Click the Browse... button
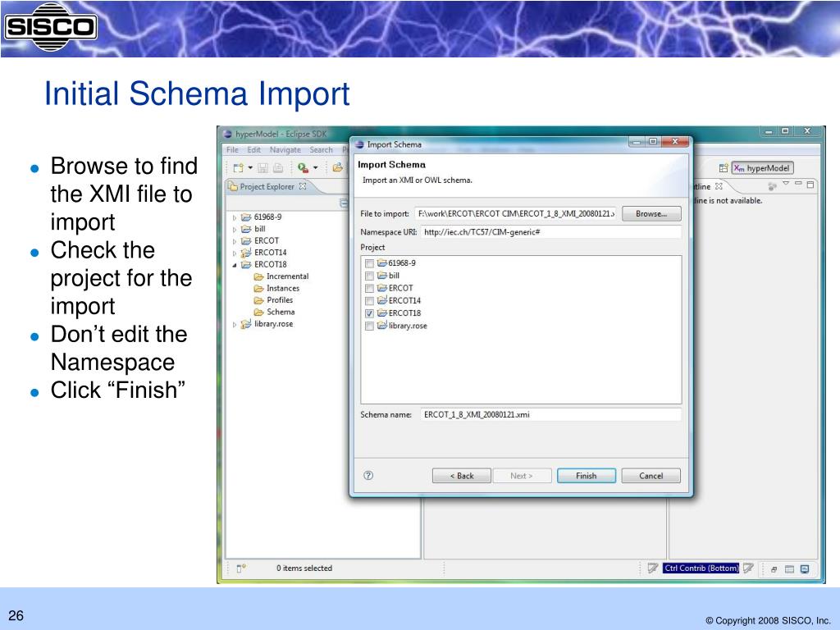Viewport: 840px width, 630px height. (x=651, y=214)
